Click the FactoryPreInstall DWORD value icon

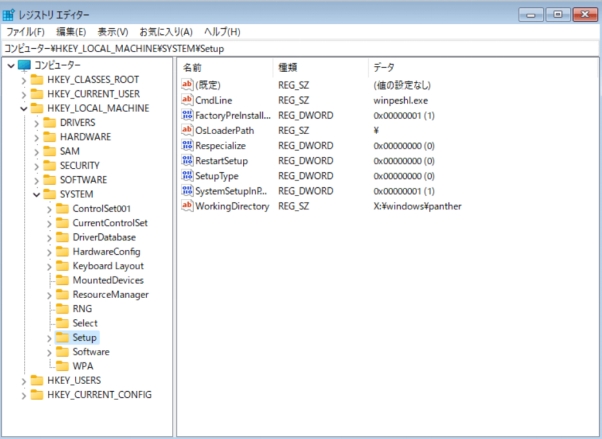tap(187, 115)
